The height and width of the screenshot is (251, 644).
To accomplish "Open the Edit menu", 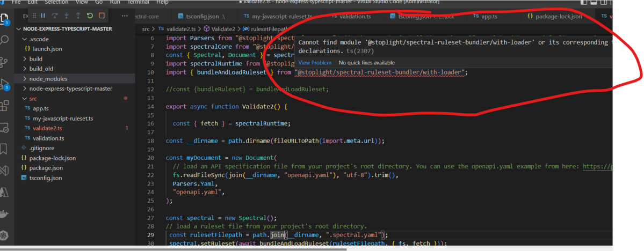I will (33, 2).
